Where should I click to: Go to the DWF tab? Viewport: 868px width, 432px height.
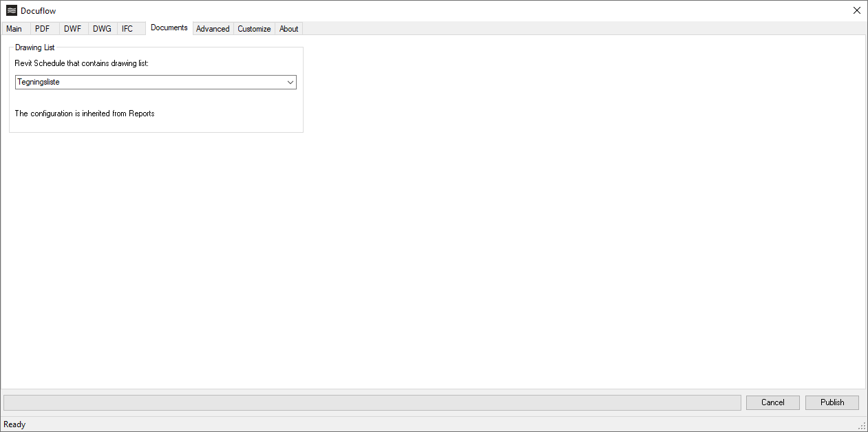pyautogui.click(x=72, y=29)
